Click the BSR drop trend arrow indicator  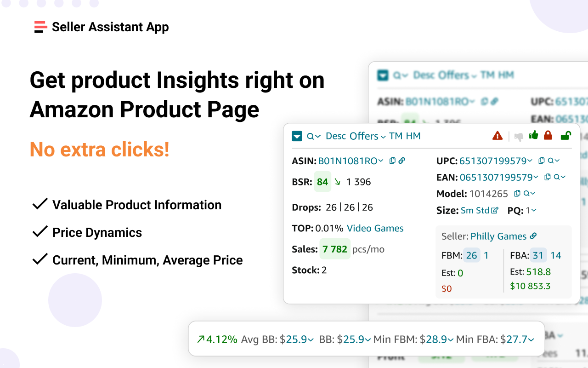[x=338, y=181]
